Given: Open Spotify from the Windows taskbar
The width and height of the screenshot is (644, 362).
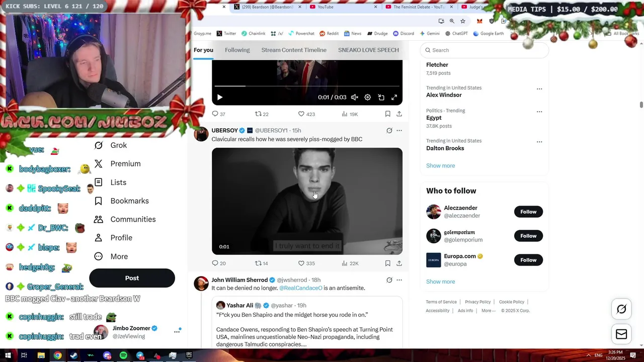Looking at the screenshot, I should [123, 355].
